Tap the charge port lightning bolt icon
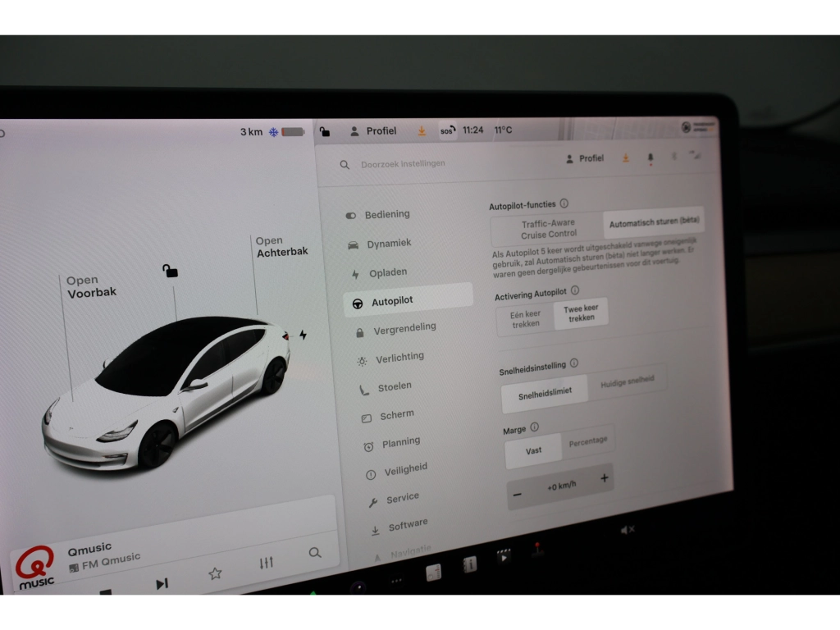Viewport: 840px width, 630px height. pyautogui.click(x=304, y=335)
